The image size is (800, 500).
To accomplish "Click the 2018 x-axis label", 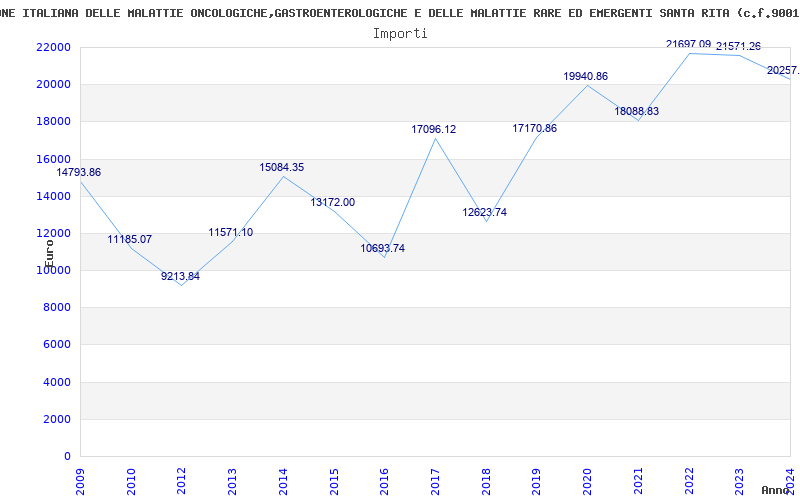I will click(486, 482).
